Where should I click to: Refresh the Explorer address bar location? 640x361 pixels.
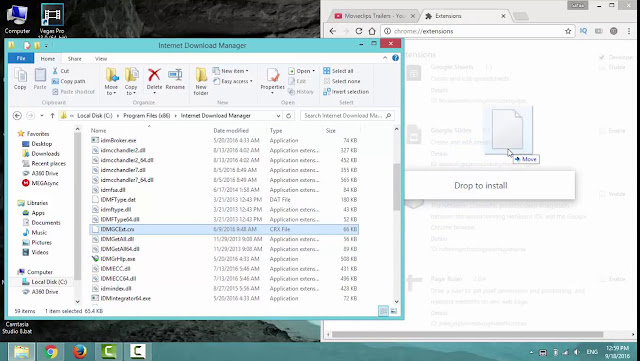click(x=289, y=116)
